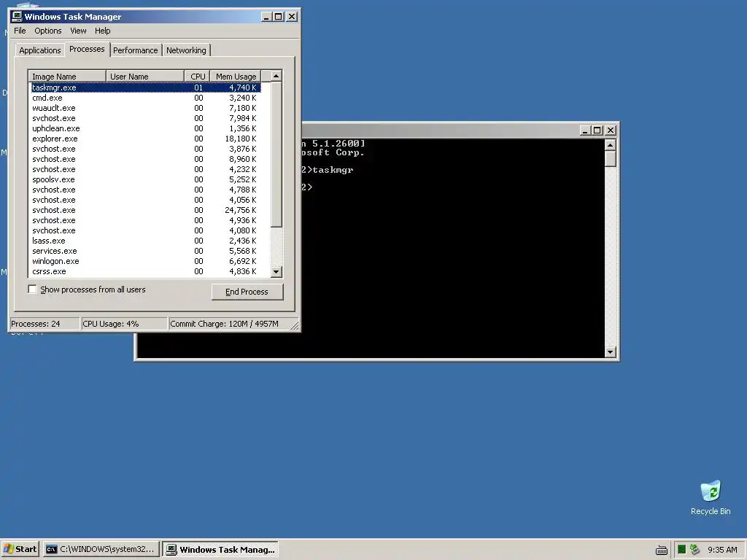Viewport: 747px width, 560px height.
Task: Select the Processes tab
Action: tap(87, 49)
